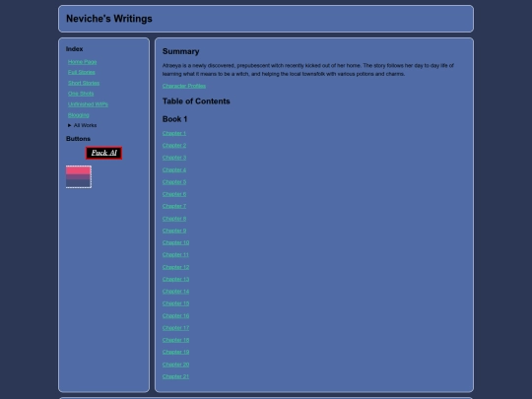Click the Index heading in the sidebar
This screenshot has height=399, width=532.
[74, 49]
